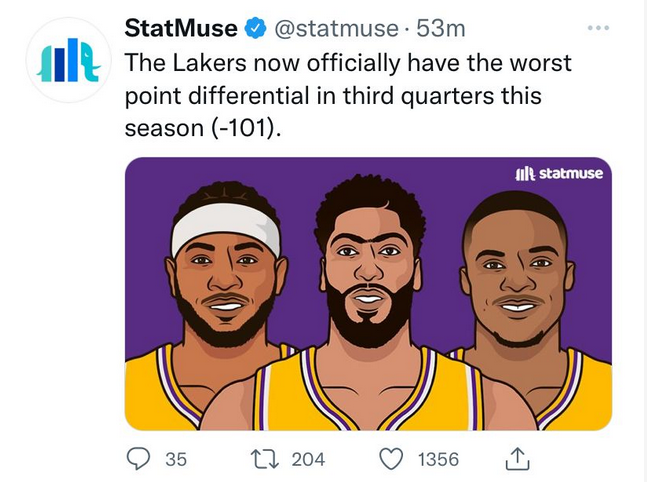
Task: Click the bearded center player illustration
Action: point(370,270)
